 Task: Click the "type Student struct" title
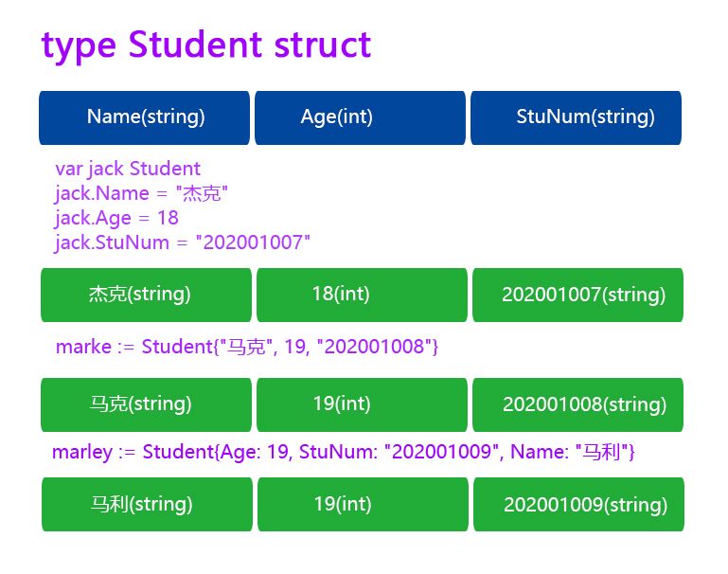point(205,45)
